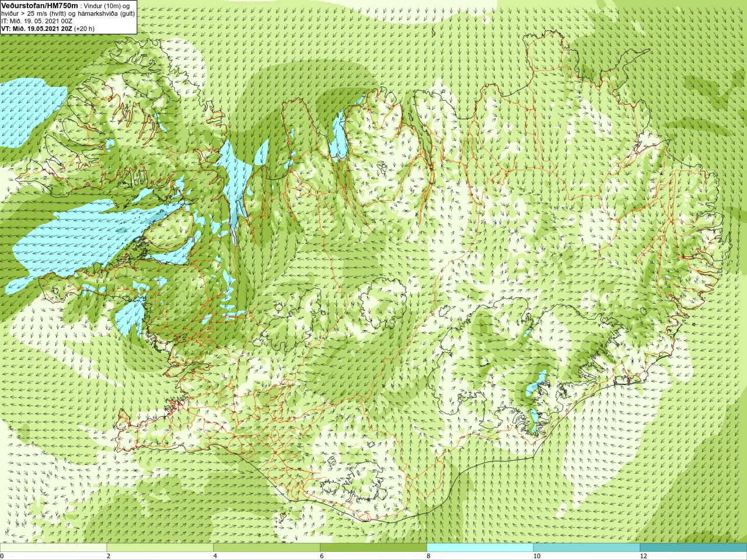This screenshot has height=560, width=747.
Task: Click the '8' label on the color scale
Action: point(428,556)
